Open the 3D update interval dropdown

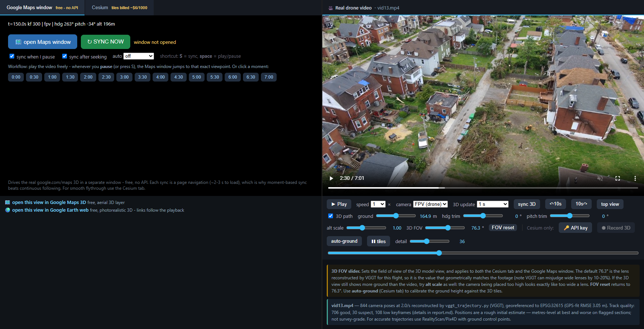(x=493, y=204)
